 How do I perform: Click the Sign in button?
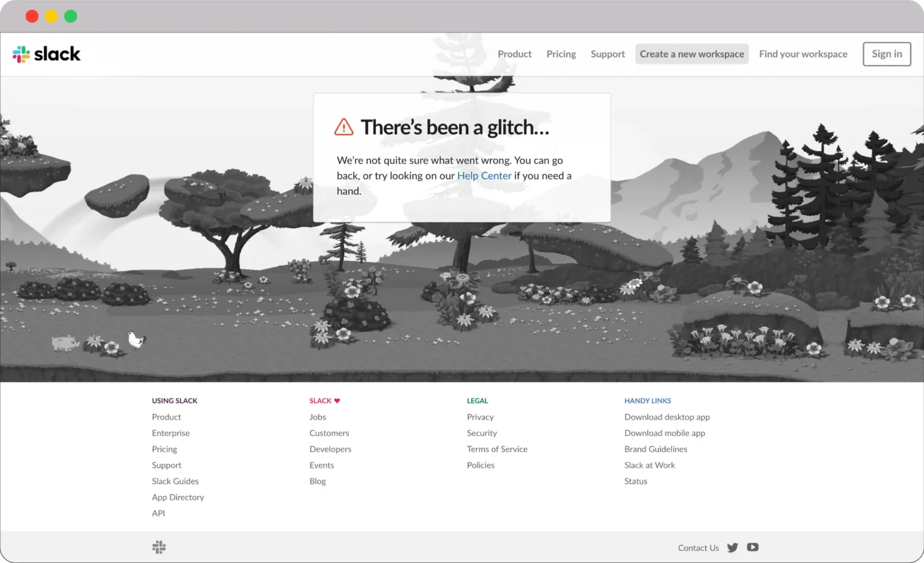pos(887,54)
